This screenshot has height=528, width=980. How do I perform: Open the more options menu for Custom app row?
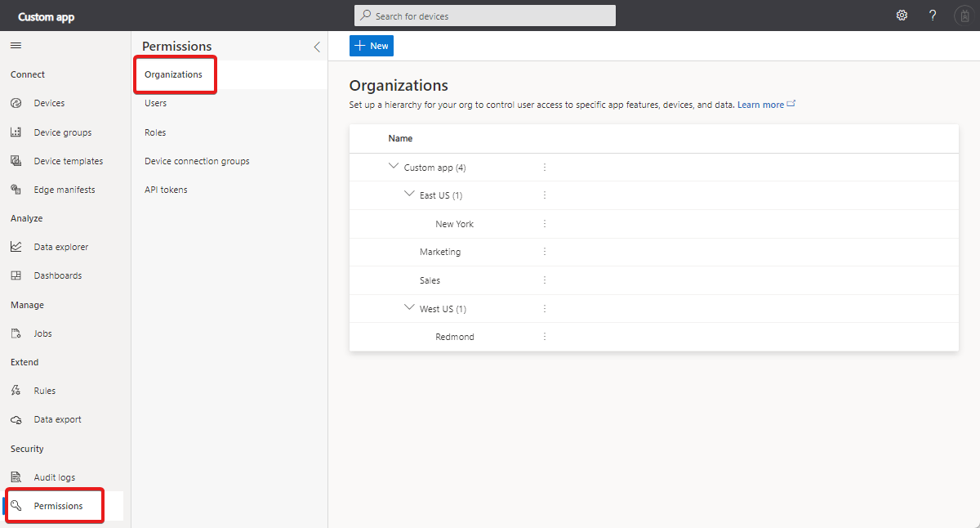tap(545, 167)
